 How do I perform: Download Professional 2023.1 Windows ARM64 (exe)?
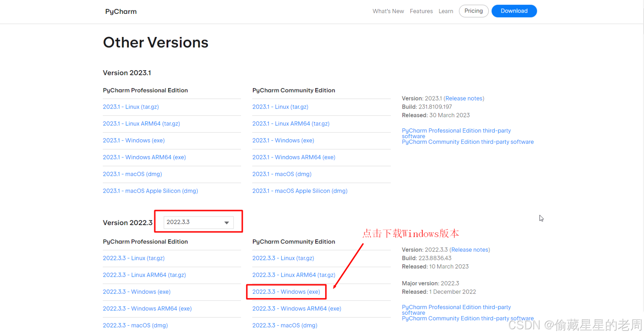pos(144,157)
